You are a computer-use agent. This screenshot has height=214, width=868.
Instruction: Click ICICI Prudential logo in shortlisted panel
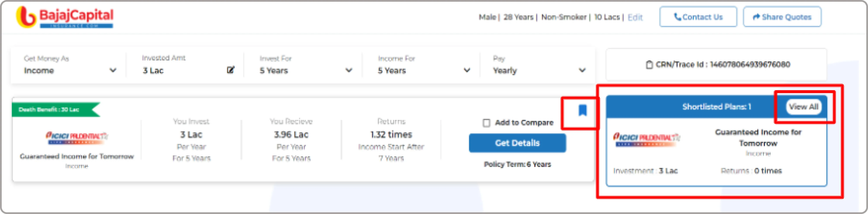646,140
